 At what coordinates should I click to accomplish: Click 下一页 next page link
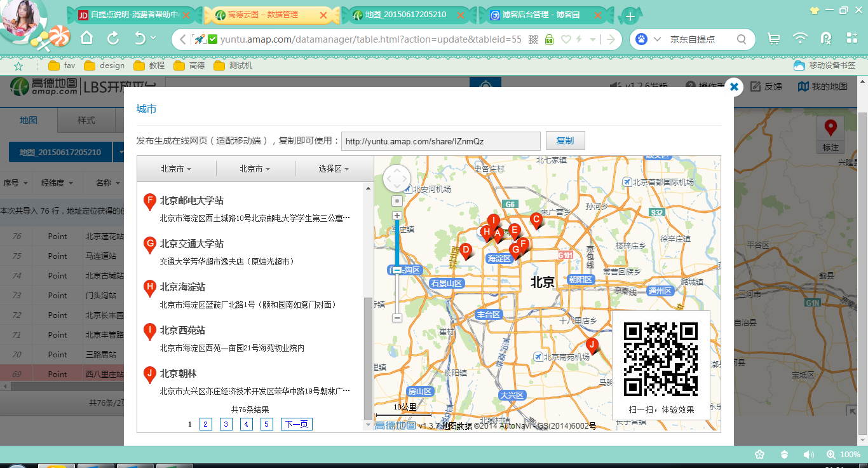tap(297, 424)
